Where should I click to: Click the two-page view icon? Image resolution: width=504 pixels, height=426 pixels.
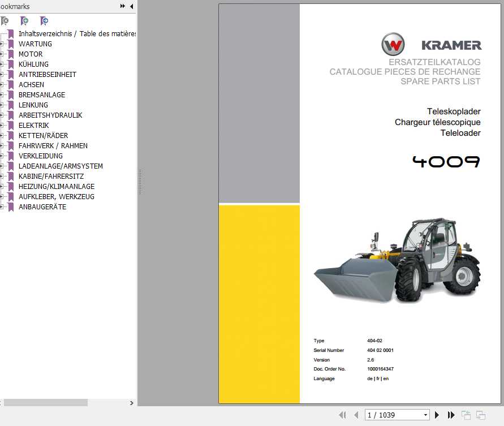click(x=481, y=415)
